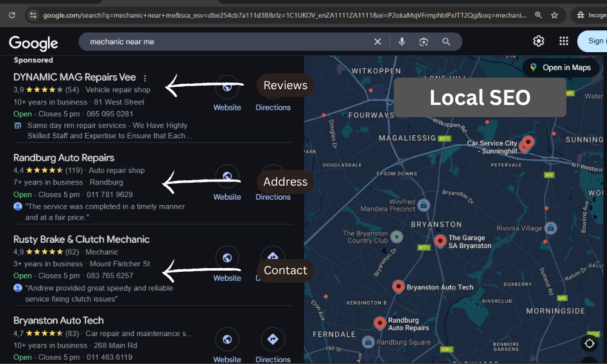
Task: Open Randburg Auto Repairs listing title
Action: pyautogui.click(x=64, y=158)
